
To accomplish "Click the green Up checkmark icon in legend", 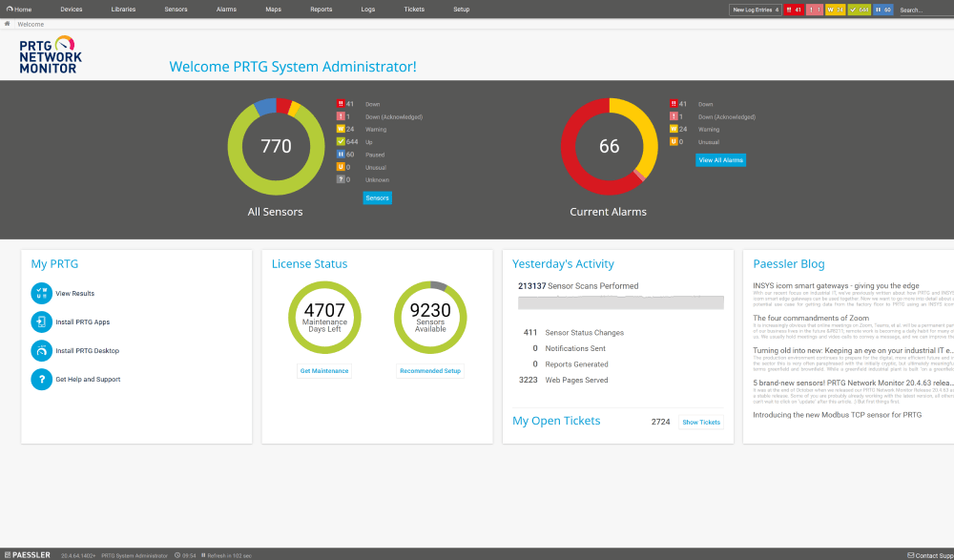I will pos(341,142).
